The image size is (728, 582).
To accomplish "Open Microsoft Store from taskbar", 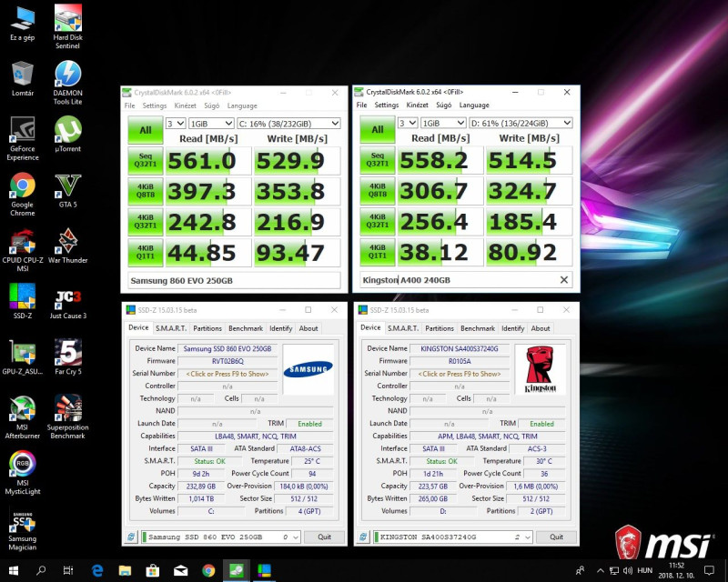I will (152, 570).
